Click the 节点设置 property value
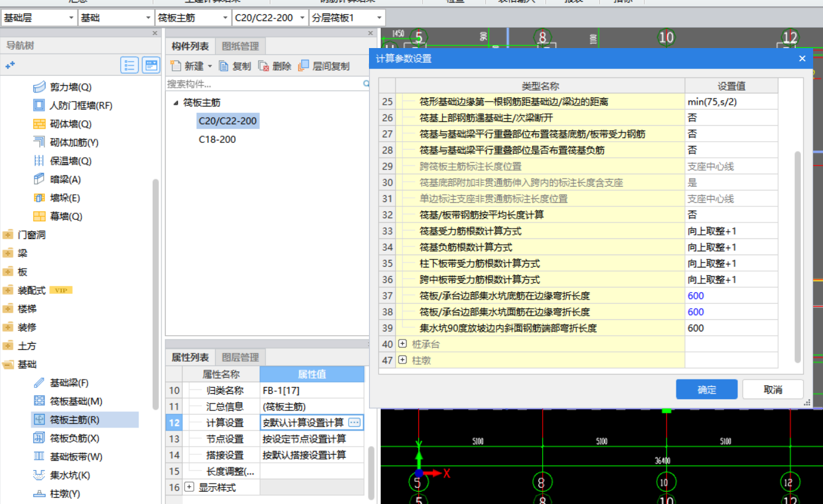 [312, 439]
